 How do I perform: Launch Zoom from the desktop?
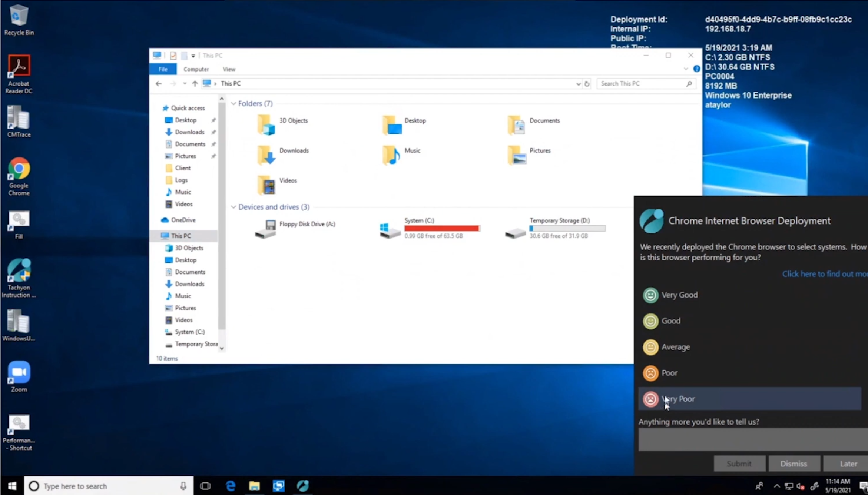tap(19, 376)
